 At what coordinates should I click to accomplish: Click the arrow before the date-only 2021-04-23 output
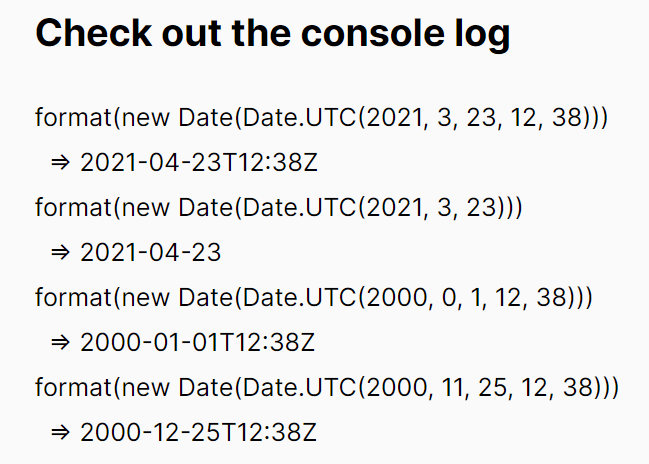pyautogui.click(x=61, y=253)
